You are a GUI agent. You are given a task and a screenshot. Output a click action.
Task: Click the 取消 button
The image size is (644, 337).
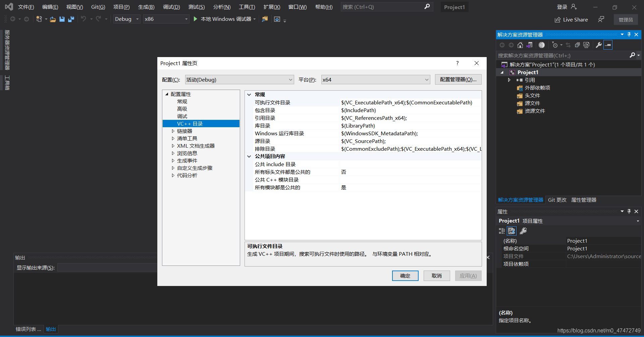437,276
